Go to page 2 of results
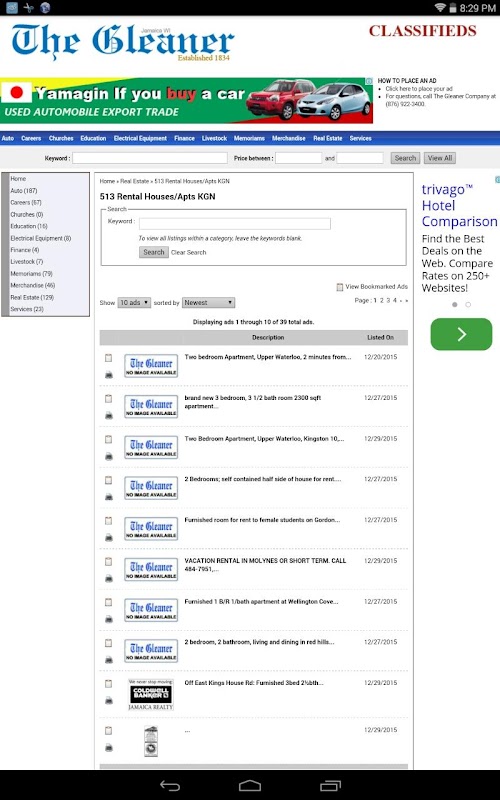The height and width of the screenshot is (800, 500). pyautogui.click(x=382, y=301)
